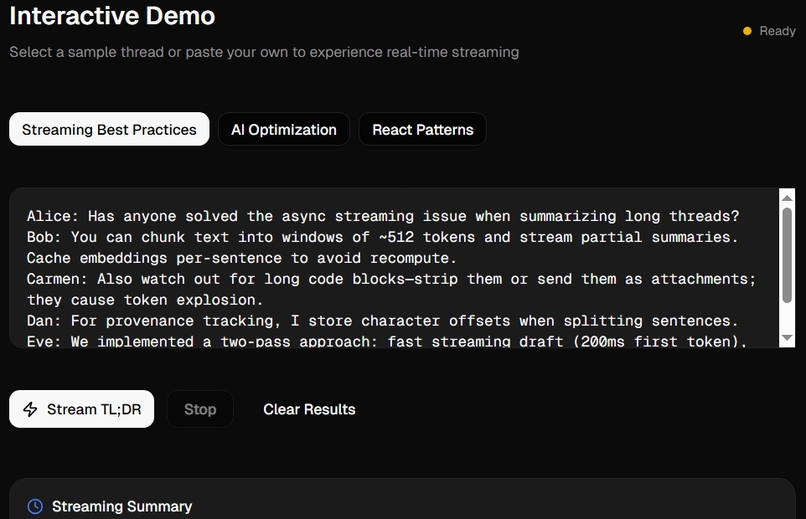Click the 'Cache embeddings per-sentence' line
Screen dimensions: 806x519
(x=241, y=258)
